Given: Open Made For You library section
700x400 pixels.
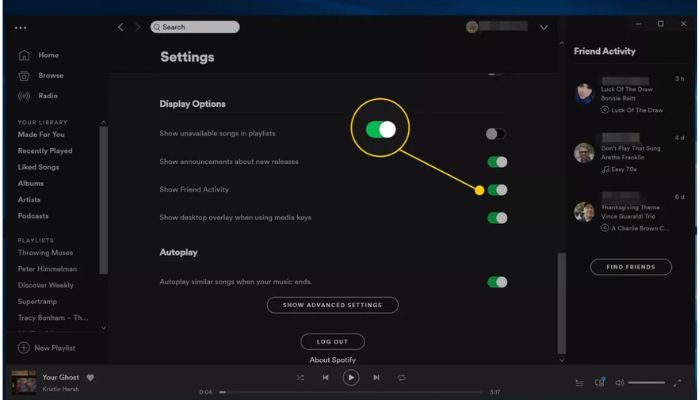Looking at the screenshot, I should (41, 134).
